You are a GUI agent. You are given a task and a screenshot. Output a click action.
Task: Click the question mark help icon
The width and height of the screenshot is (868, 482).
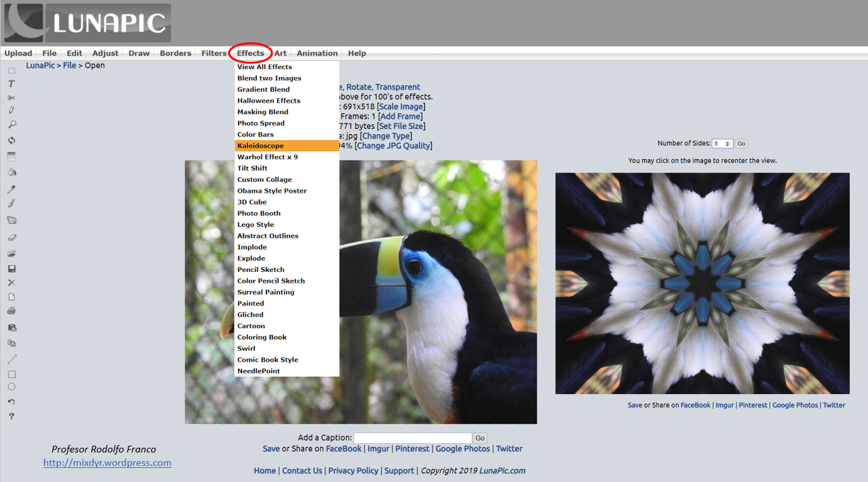pos(11,416)
